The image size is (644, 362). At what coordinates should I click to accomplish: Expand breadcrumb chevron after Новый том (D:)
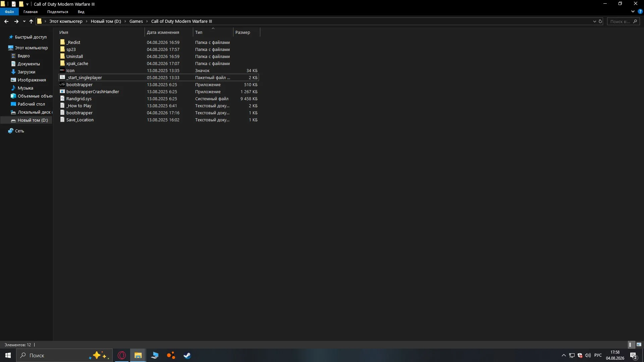(125, 21)
